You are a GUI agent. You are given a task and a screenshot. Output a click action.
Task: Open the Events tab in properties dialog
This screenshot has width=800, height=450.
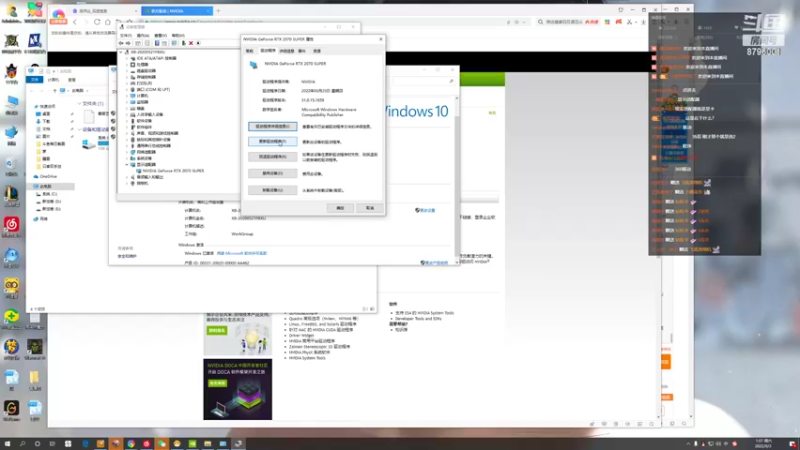(x=302, y=51)
